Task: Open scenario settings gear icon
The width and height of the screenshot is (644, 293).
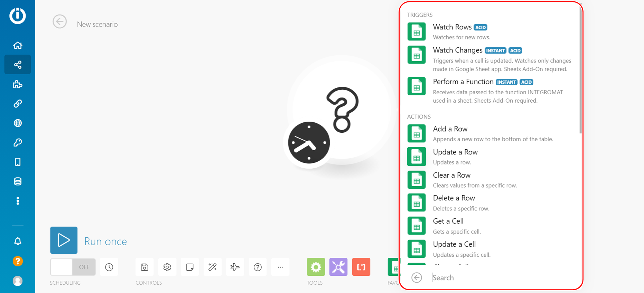Action: pyautogui.click(x=167, y=267)
